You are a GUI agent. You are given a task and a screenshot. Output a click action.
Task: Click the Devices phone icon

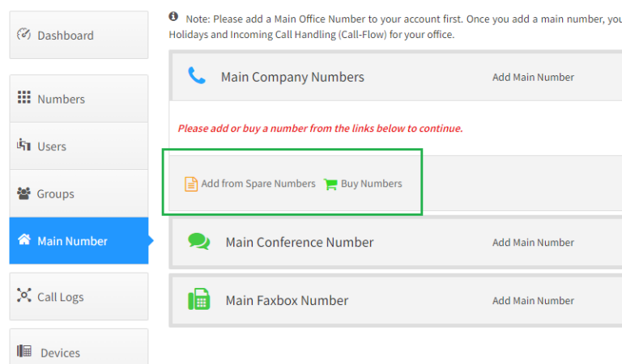(x=24, y=351)
